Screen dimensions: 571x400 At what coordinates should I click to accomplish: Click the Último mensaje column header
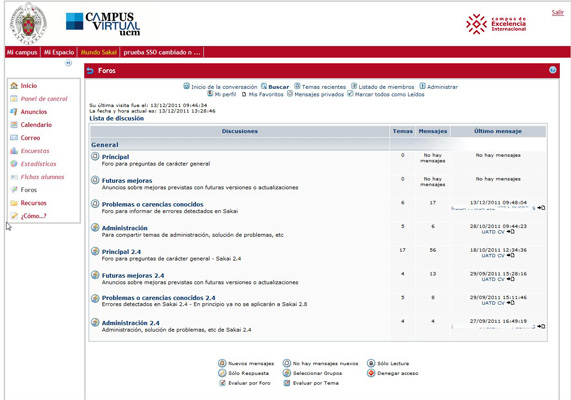(x=498, y=131)
